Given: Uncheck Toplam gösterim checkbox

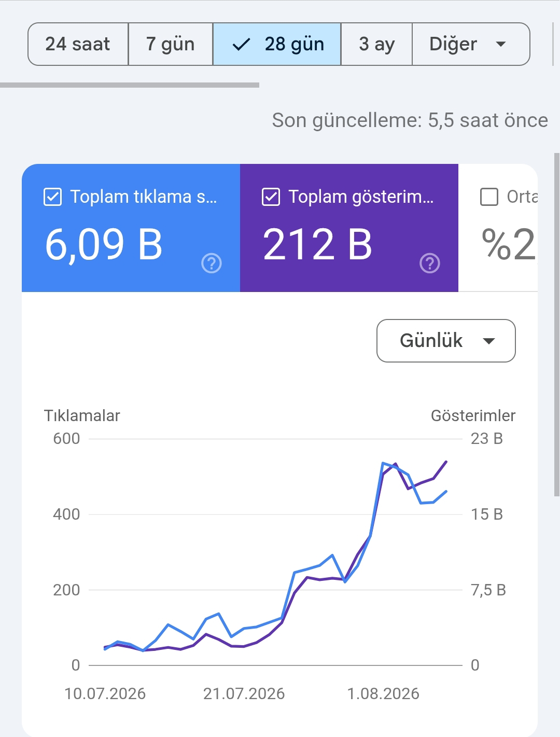Looking at the screenshot, I should click(x=271, y=197).
